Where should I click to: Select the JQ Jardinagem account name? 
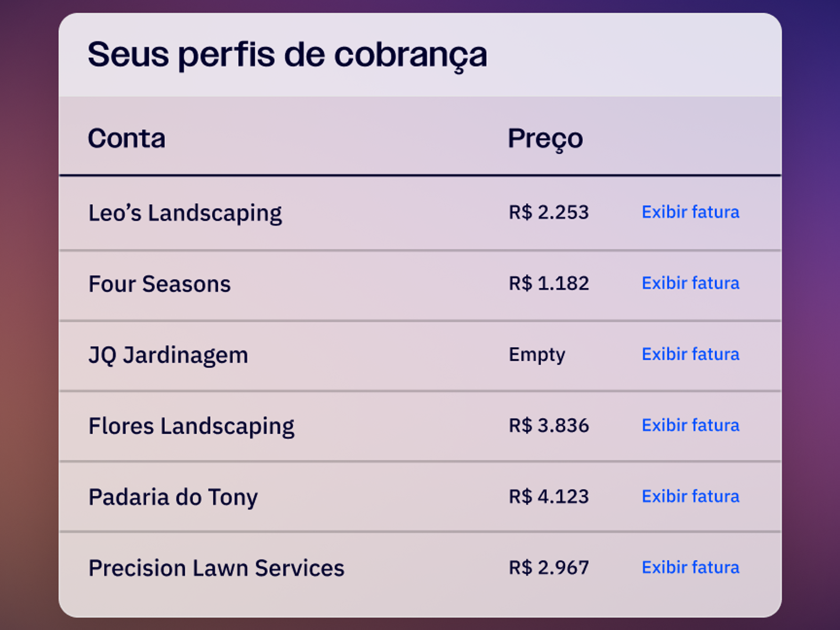[x=168, y=355]
